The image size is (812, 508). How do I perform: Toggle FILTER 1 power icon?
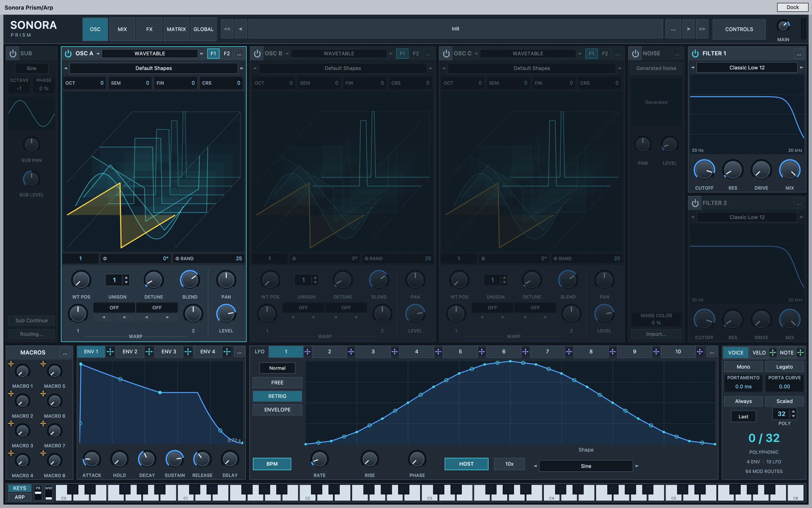click(x=695, y=53)
